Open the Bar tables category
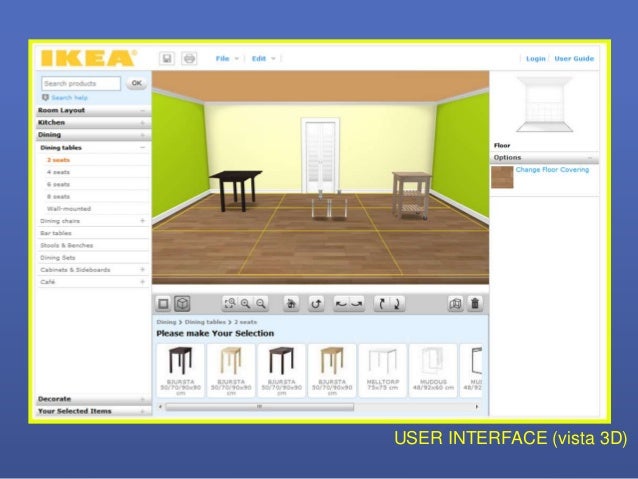638x479 pixels. coord(56,233)
